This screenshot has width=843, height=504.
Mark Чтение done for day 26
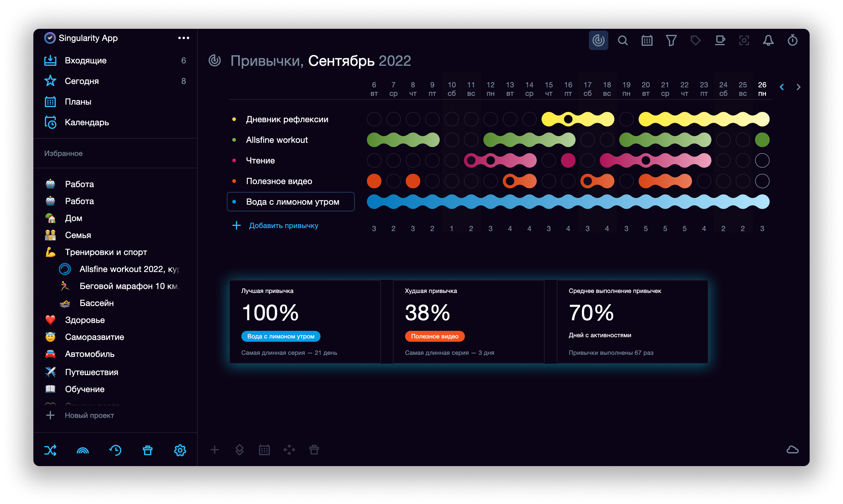(x=762, y=161)
